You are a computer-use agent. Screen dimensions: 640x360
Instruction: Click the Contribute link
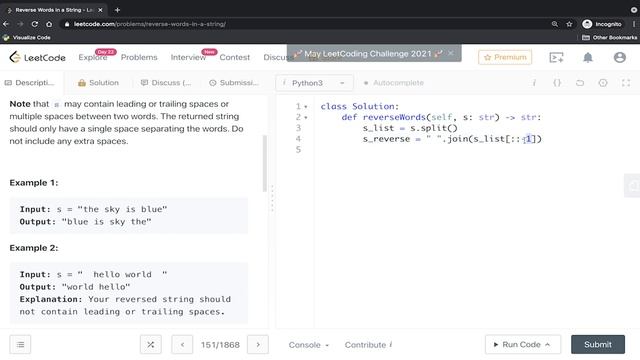click(x=368, y=345)
